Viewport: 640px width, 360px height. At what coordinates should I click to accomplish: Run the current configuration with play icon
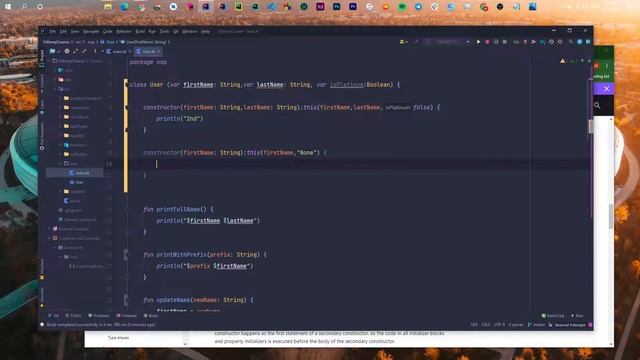pos(478,42)
